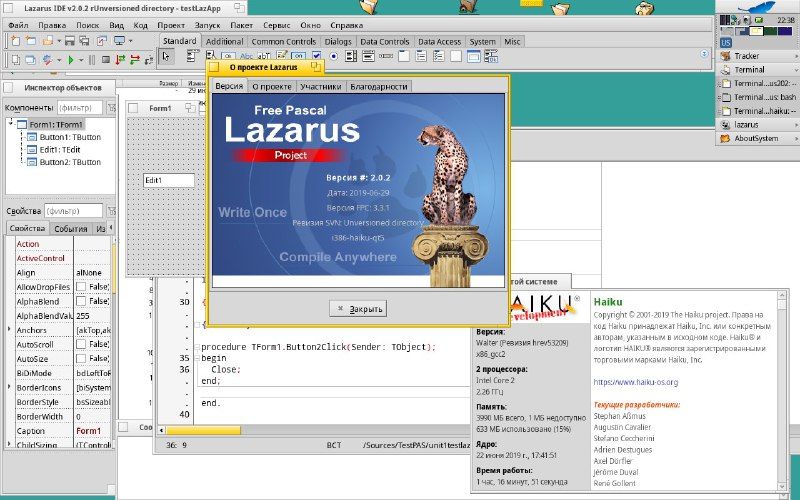Pick the TRadioButton component icon in palette

[334, 56]
